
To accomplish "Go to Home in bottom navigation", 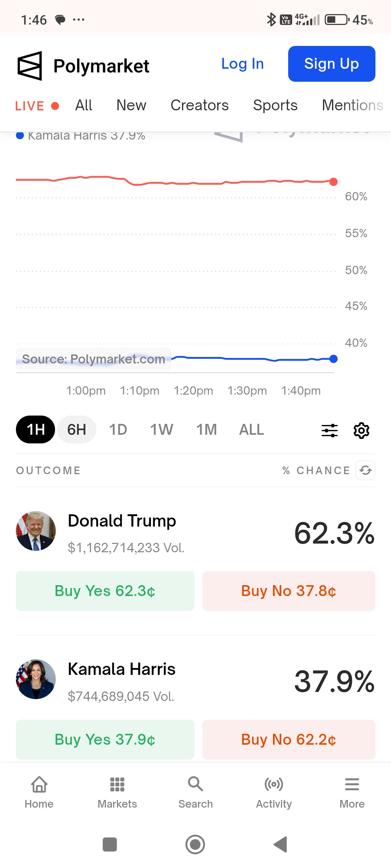I will pyautogui.click(x=39, y=792).
